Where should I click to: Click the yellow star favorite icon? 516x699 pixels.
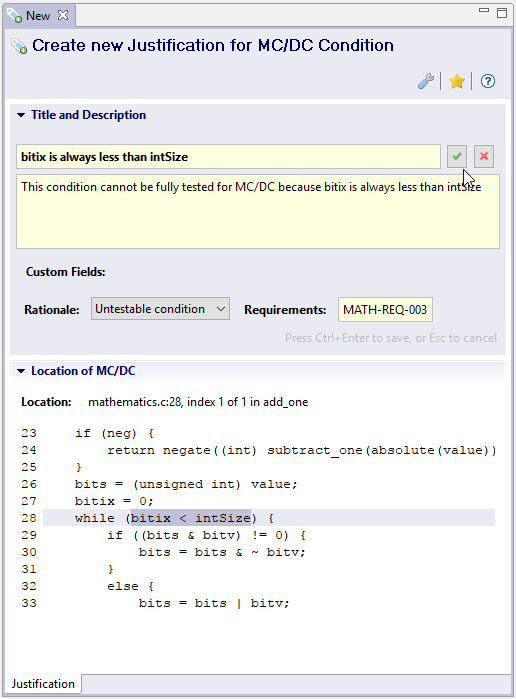click(457, 81)
